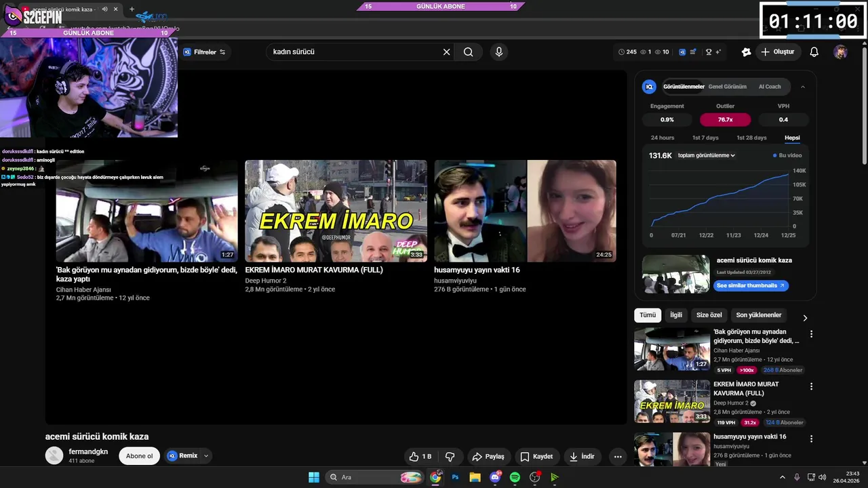Click the 'acemi sürücü komik kaza' panel thumbnail
This screenshot has height=488, width=868.
pyautogui.click(x=675, y=274)
